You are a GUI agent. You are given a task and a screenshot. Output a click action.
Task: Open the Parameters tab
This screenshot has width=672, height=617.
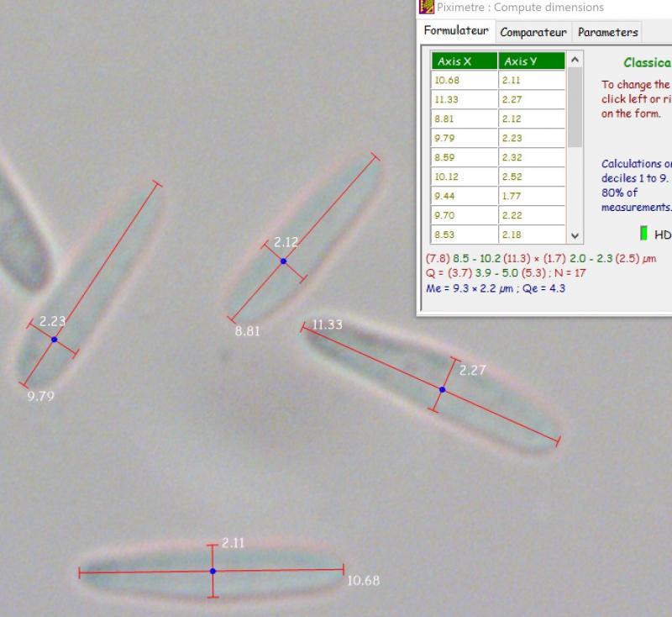coord(607,33)
